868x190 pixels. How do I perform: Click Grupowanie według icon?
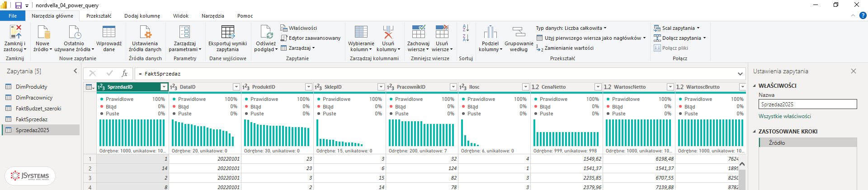click(519, 32)
